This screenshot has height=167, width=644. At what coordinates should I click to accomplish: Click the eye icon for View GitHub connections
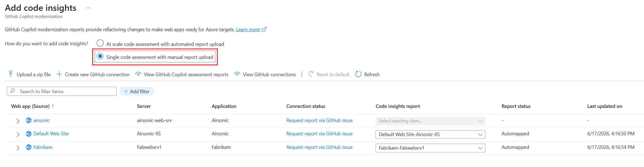point(237,74)
